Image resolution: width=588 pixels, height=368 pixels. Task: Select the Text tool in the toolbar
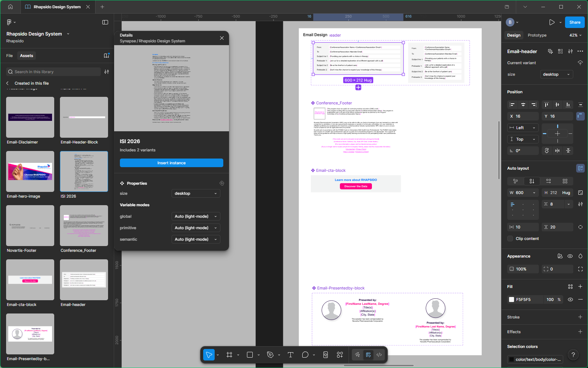click(x=290, y=354)
